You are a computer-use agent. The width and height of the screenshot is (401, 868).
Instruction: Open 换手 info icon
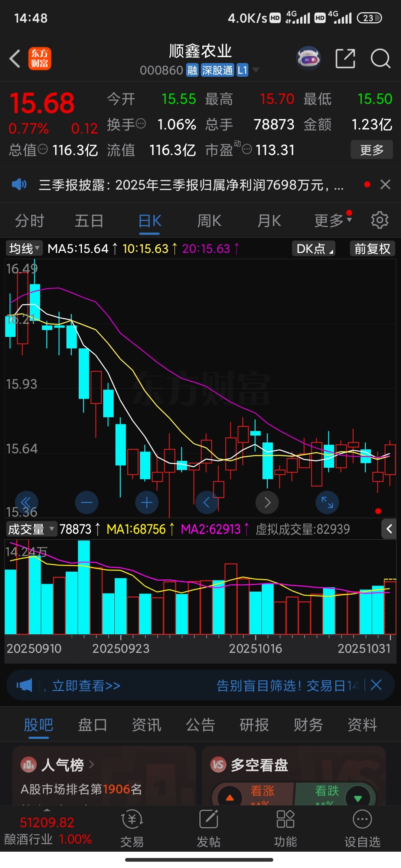tap(141, 124)
